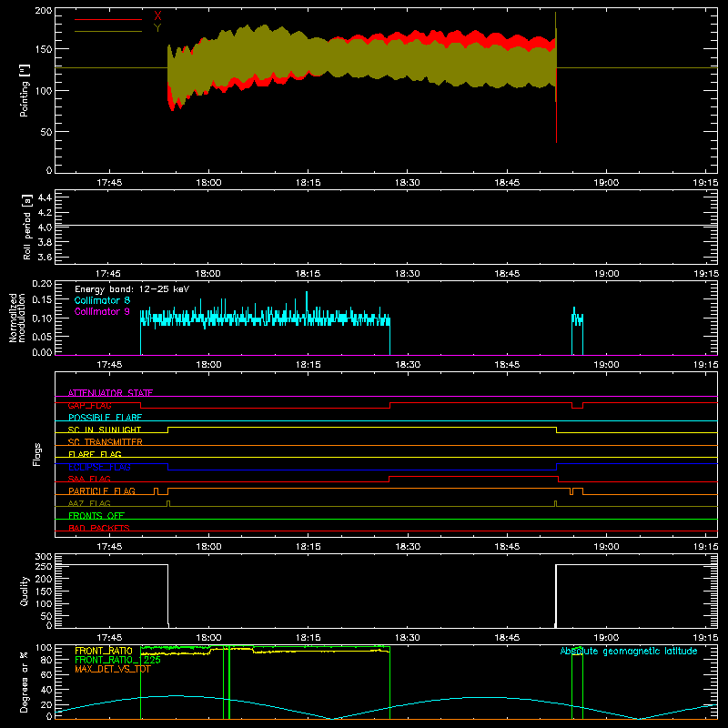This screenshot has width=728, height=728.
Task: Click the olive Y legend line sample
Action: [108, 32]
